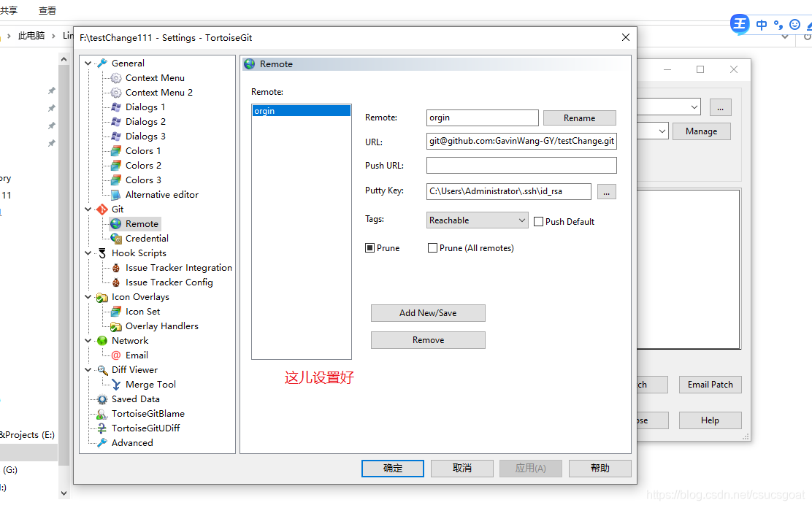Click the Merge Tool fork icon
Viewport: 812px width, 508px height.
click(x=116, y=385)
